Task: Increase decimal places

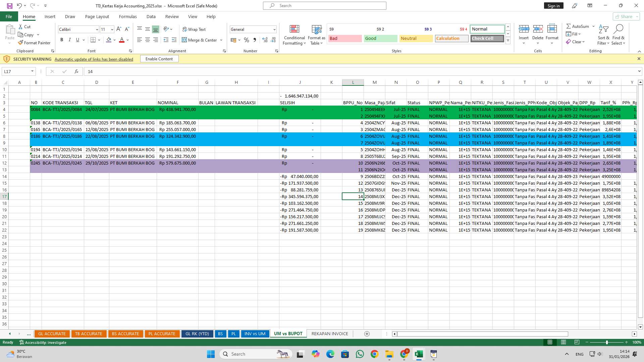Action: pyautogui.click(x=265, y=40)
